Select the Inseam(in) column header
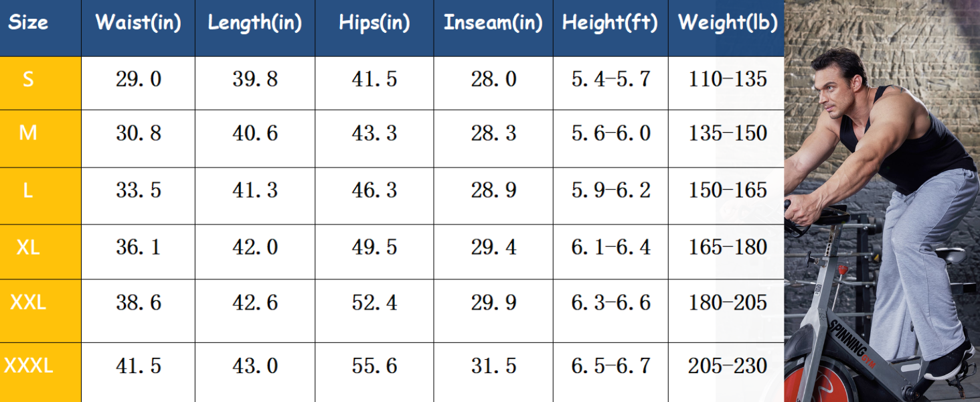The width and height of the screenshot is (980, 402). point(493,23)
